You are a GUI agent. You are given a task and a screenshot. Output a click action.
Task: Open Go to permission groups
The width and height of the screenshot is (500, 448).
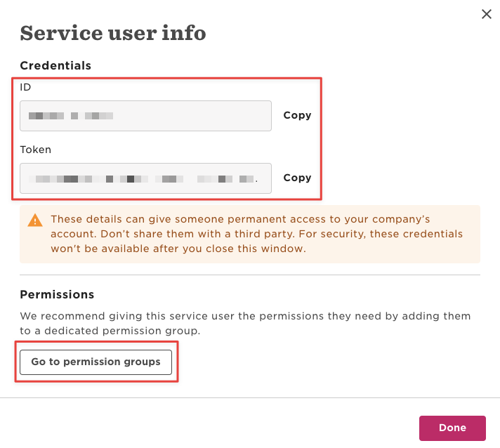pos(96,362)
